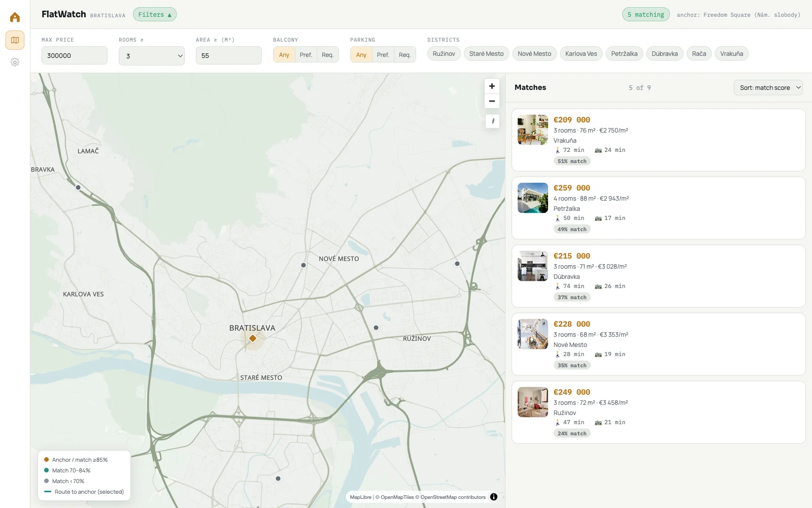The image size is (812, 508).
Task: Open map attribution info icon
Action: [494, 497]
